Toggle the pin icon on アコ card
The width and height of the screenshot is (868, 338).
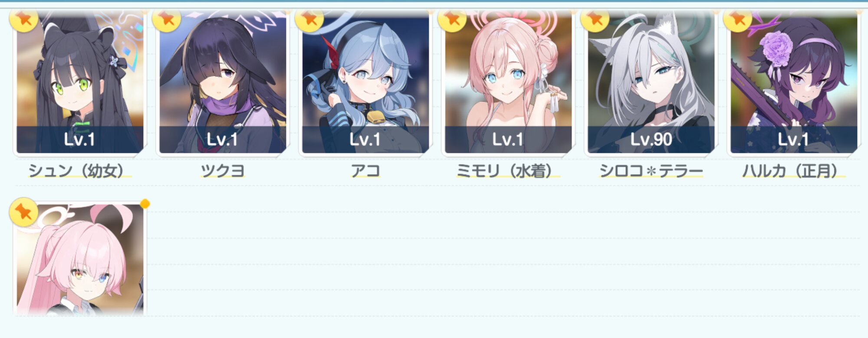tap(309, 20)
